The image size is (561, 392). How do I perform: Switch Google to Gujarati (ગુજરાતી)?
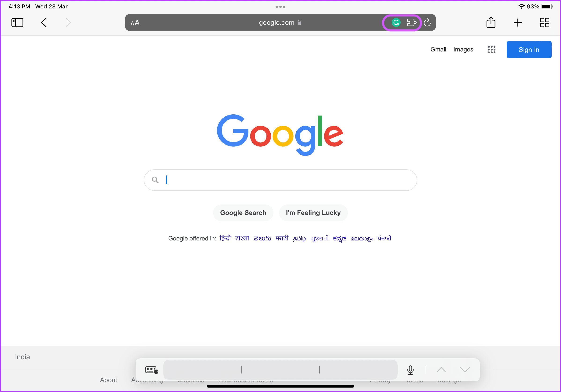coord(320,238)
